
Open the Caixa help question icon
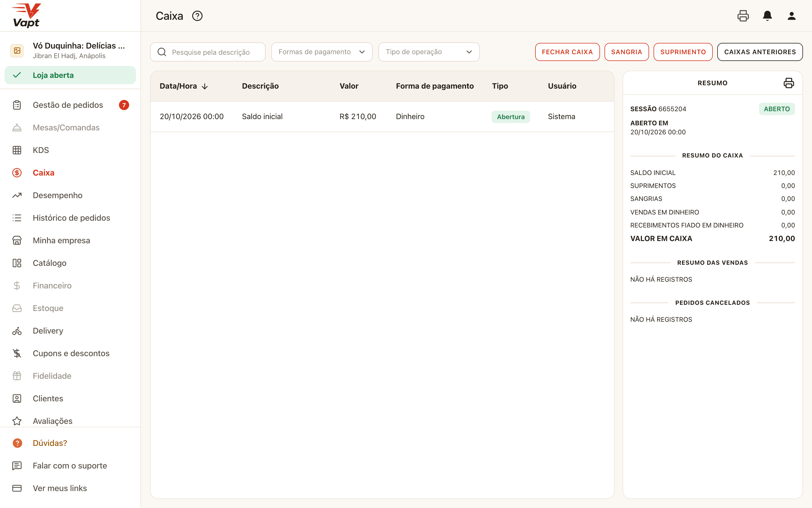197,16
